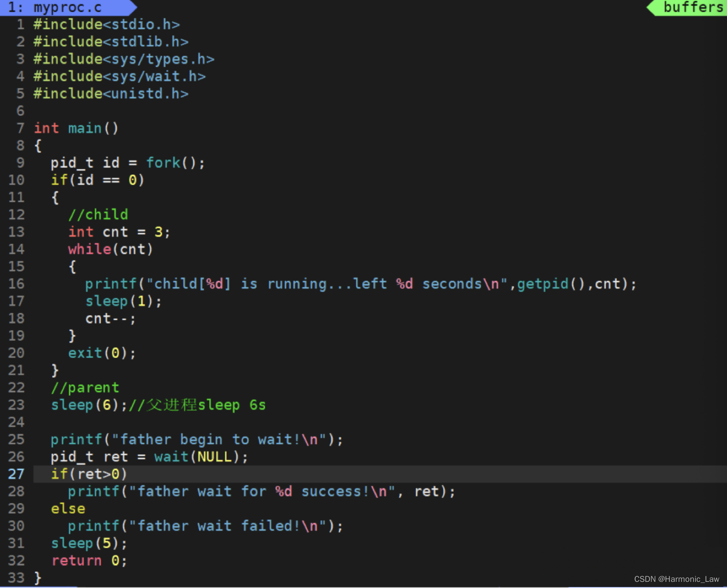
Task: Click the printf 'father begin to wait!' line
Action: point(197,440)
